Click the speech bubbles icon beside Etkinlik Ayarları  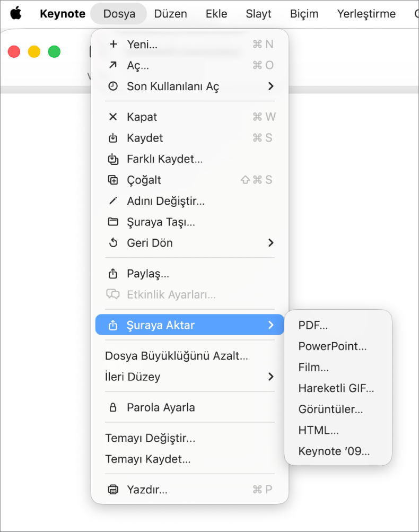(113, 294)
